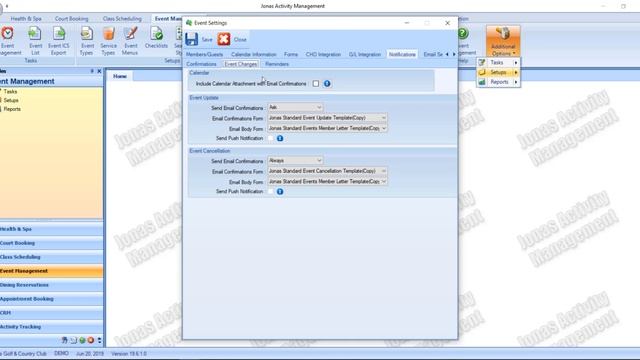
Task: Open Court Booking navigation bar
Action: [51, 243]
